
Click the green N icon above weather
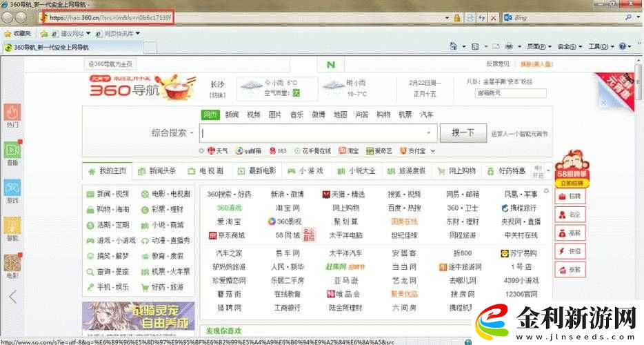coord(331,65)
